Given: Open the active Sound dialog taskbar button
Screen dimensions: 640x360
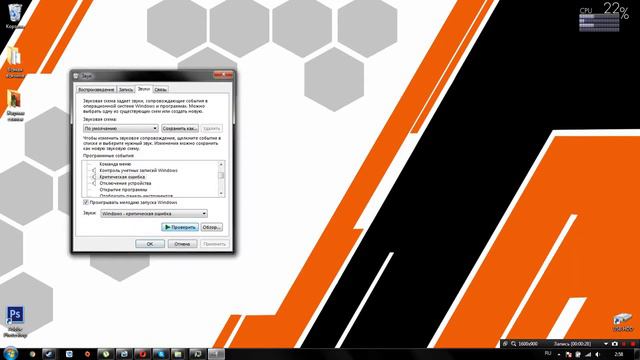Looking at the screenshot, I should coord(216,354).
